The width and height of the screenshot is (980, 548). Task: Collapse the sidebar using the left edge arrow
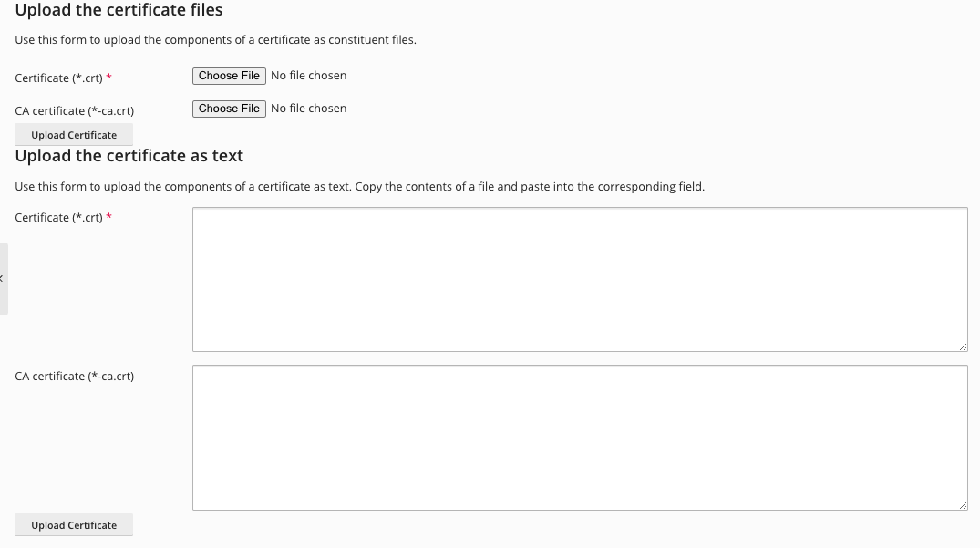coord(3,278)
